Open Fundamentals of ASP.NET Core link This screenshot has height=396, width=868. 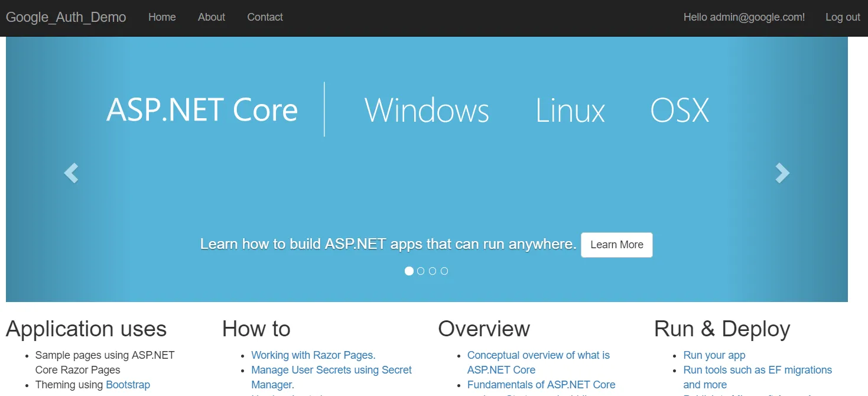pos(541,385)
